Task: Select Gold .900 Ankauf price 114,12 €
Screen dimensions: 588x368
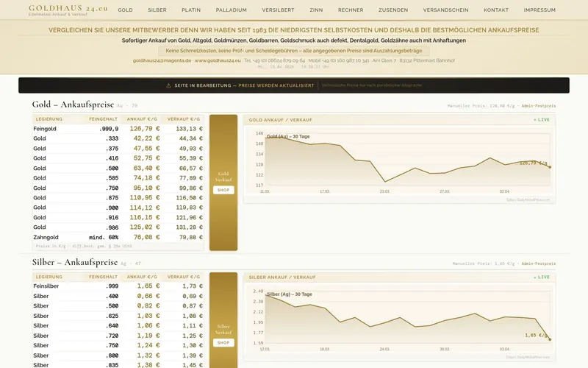Action: point(145,208)
